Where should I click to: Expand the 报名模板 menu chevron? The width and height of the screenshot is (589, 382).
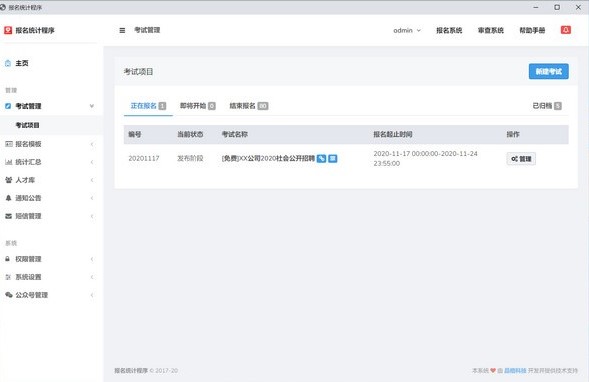pos(92,144)
